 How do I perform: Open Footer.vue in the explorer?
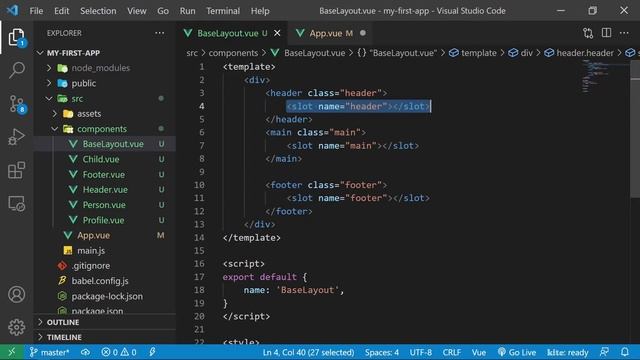pyautogui.click(x=104, y=174)
